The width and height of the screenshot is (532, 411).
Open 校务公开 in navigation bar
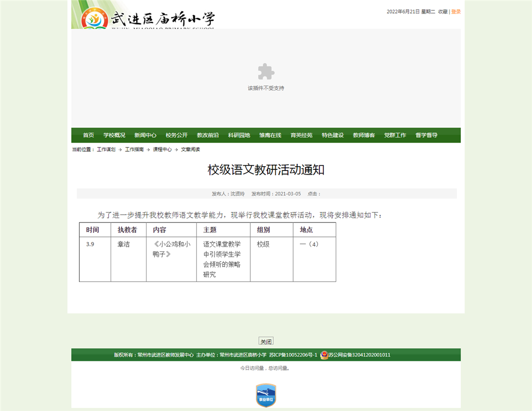coord(177,135)
